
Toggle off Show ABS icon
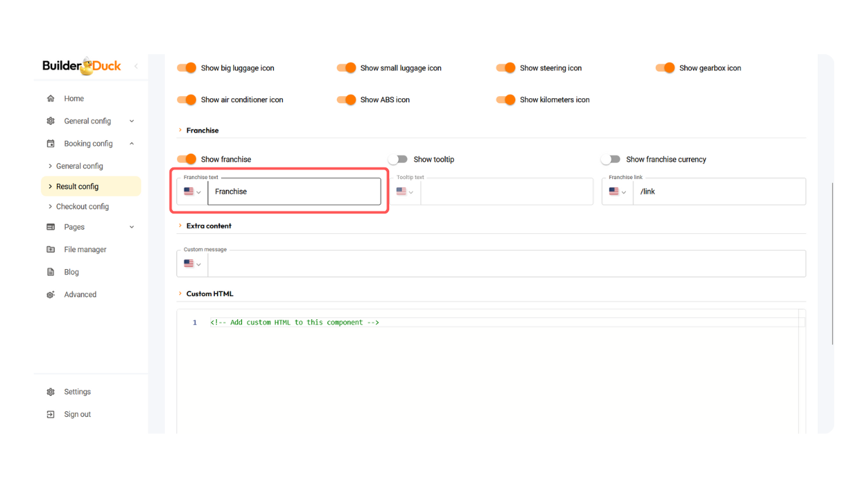(x=347, y=100)
